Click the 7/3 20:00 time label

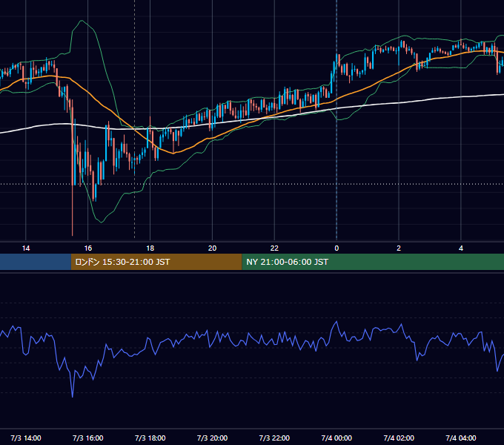[x=212, y=438]
